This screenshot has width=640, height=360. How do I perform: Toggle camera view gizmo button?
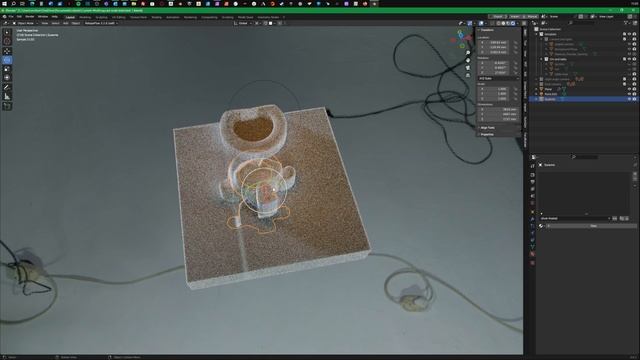(468, 68)
